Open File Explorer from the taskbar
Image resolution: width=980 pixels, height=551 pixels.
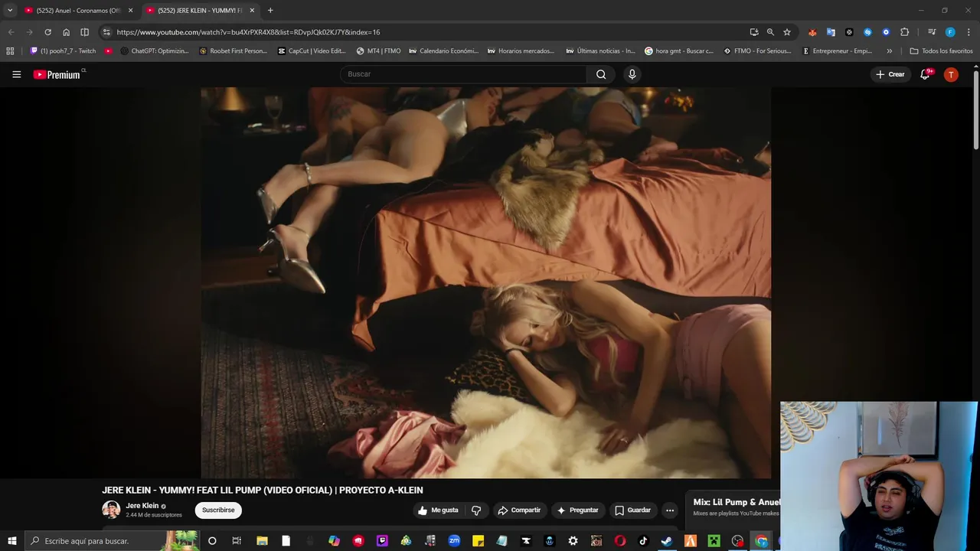262,541
